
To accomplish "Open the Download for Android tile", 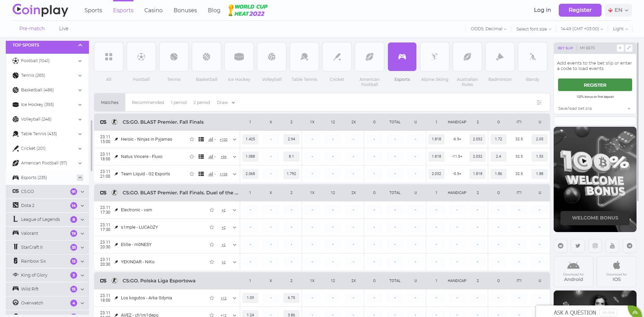I will (573, 271).
